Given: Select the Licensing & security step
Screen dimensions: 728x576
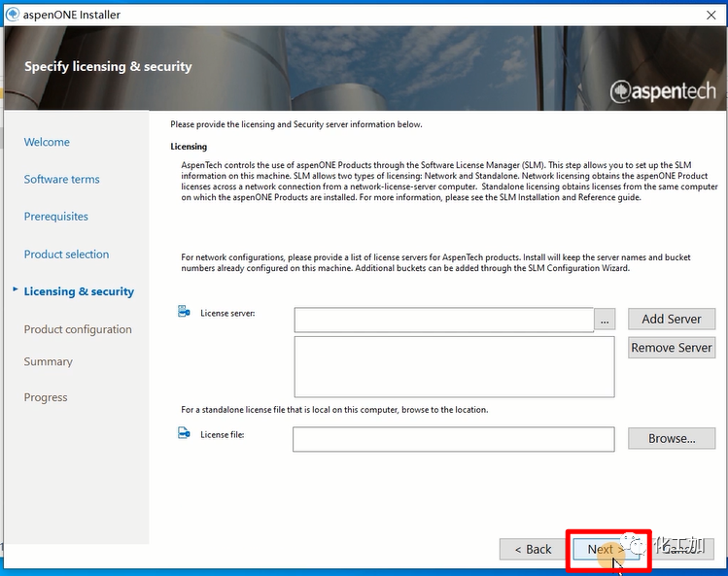Looking at the screenshot, I should click(79, 291).
